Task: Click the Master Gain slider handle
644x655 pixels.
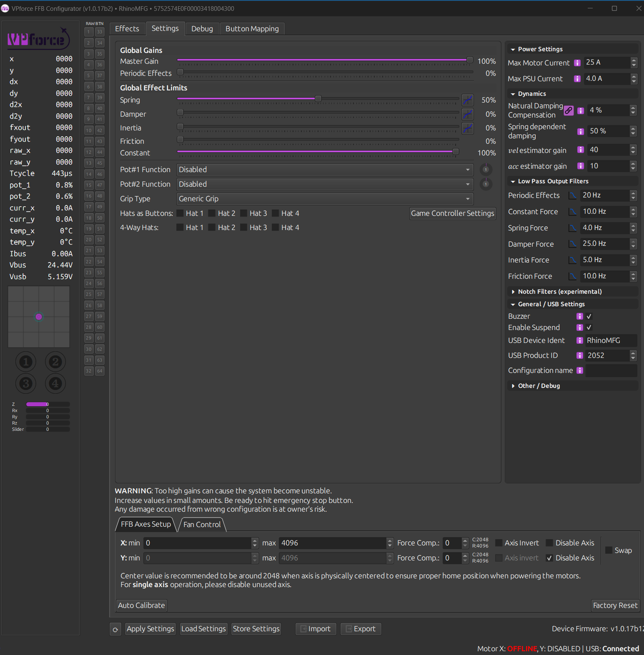Action: click(470, 60)
